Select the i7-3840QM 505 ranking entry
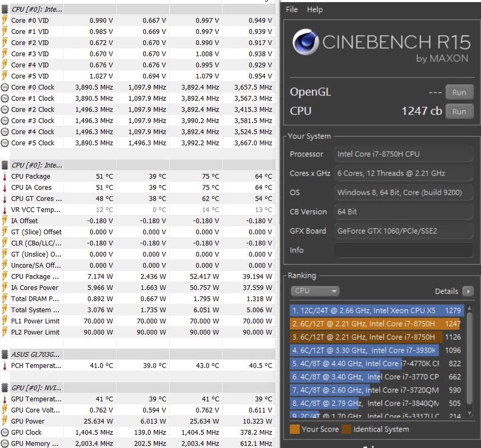Image resolution: width=481 pixels, height=448 pixels. (x=377, y=403)
